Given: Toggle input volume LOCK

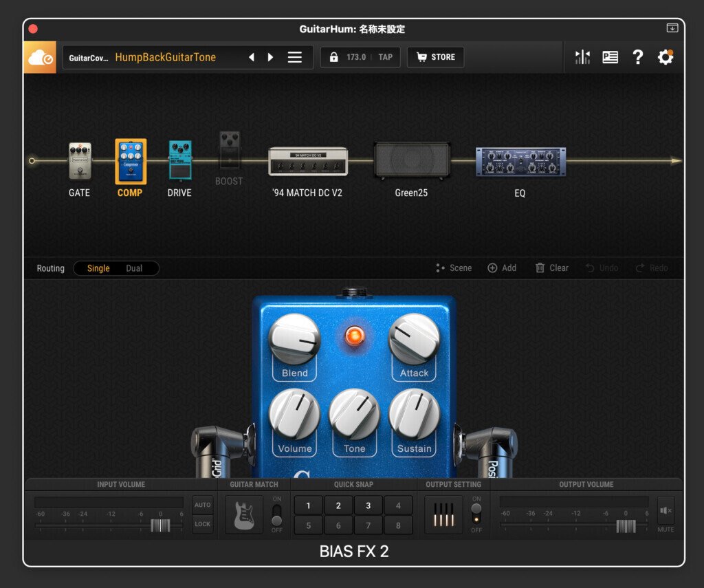Looking at the screenshot, I should [203, 524].
